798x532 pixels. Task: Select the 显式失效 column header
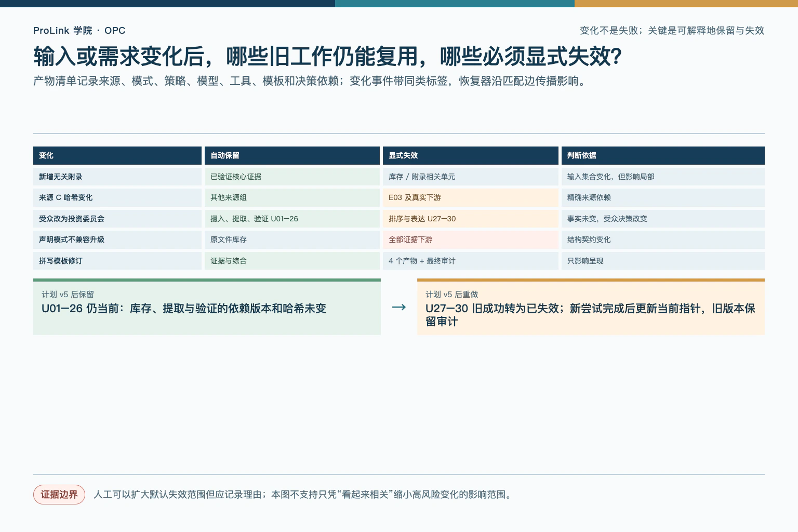point(471,155)
